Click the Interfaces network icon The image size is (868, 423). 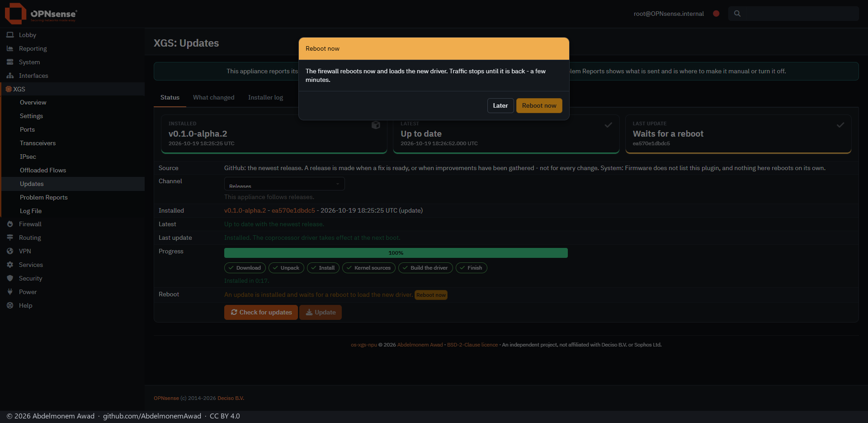(10, 76)
